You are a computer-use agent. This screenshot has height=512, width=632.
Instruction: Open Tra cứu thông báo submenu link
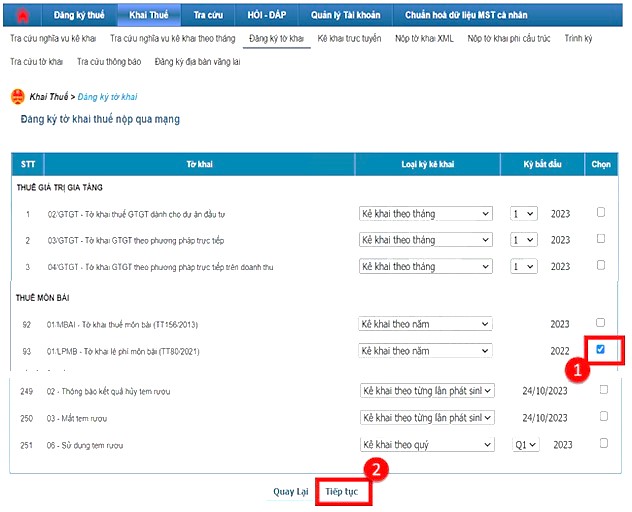tap(107, 61)
